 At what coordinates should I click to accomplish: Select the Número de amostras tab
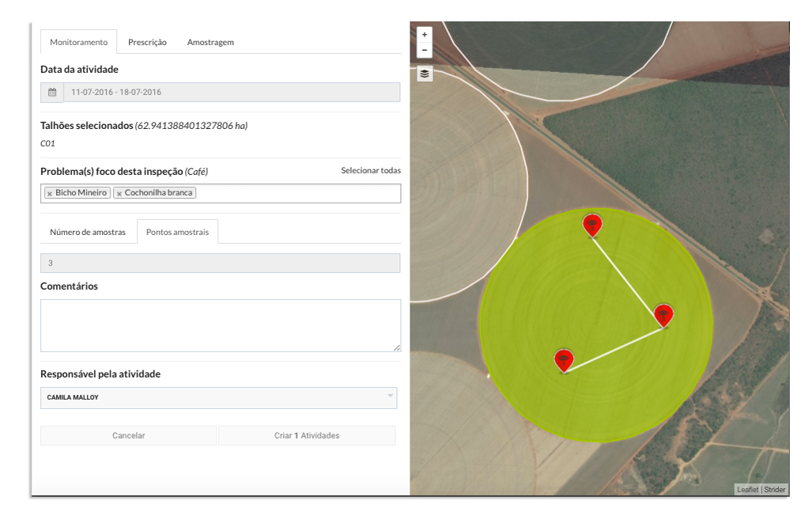[x=88, y=232]
